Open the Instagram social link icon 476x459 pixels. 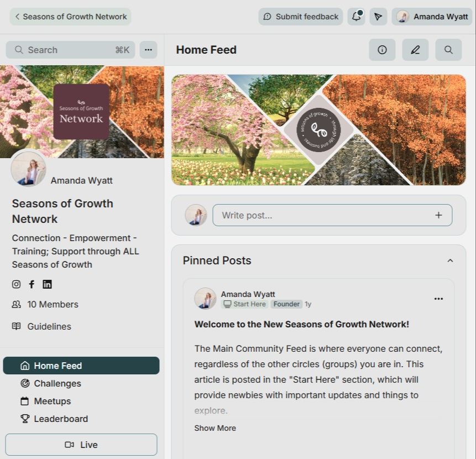point(16,284)
